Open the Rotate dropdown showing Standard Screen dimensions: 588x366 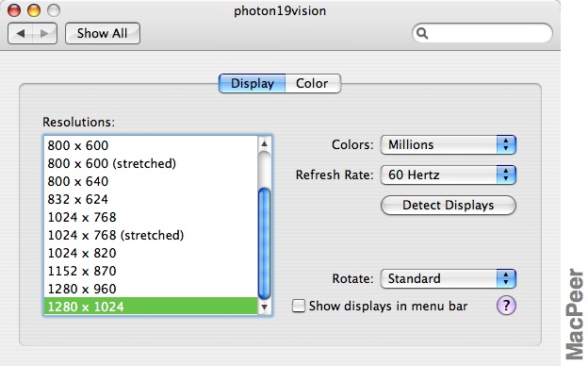(x=449, y=278)
